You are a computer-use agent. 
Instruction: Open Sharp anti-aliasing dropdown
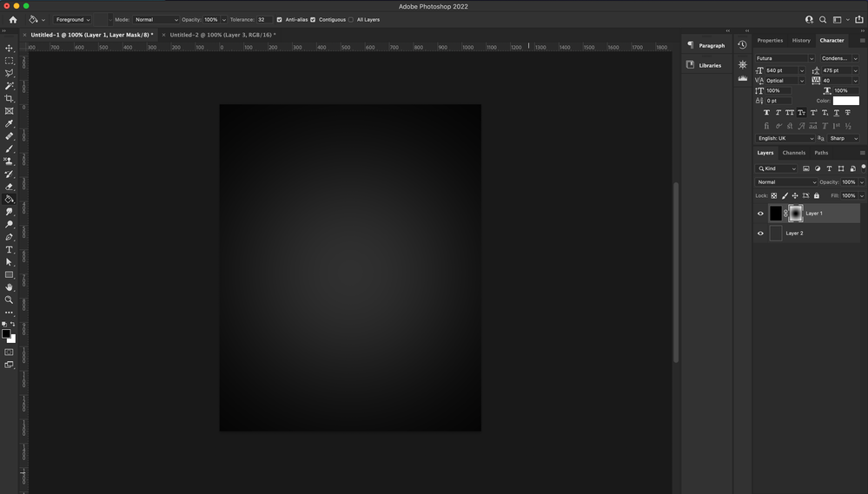tap(844, 138)
